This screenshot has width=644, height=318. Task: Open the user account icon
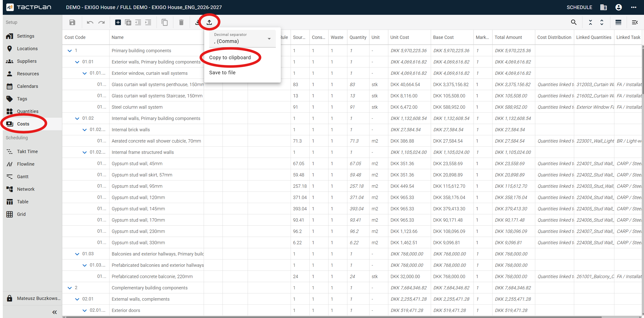(x=619, y=7)
